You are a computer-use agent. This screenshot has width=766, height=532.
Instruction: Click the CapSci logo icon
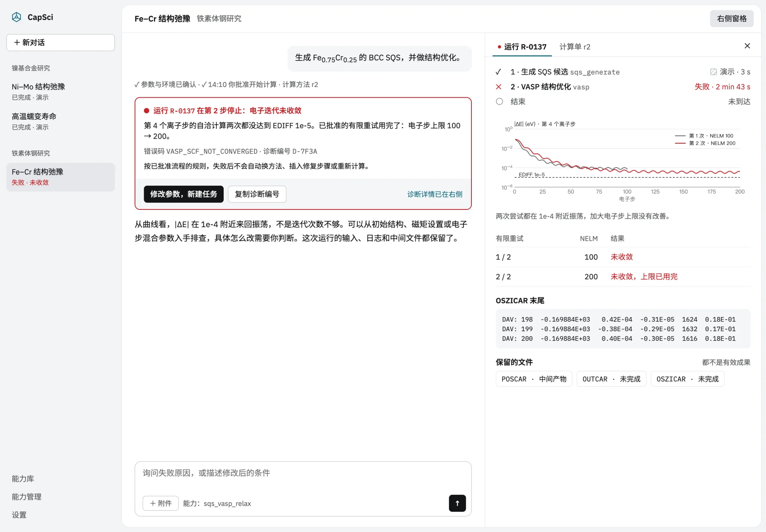pos(16,17)
